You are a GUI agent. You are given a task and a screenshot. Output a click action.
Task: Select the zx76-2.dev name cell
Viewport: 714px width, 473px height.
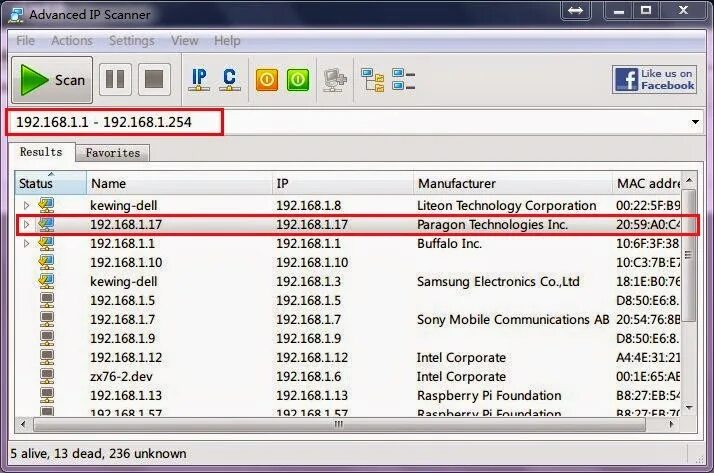click(x=121, y=377)
